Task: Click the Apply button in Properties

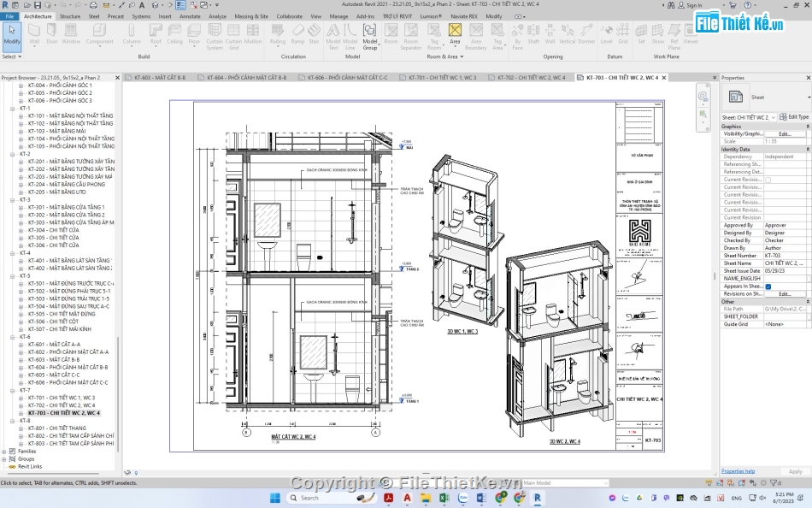Action: pyautogui.click(x=795, y=471)
